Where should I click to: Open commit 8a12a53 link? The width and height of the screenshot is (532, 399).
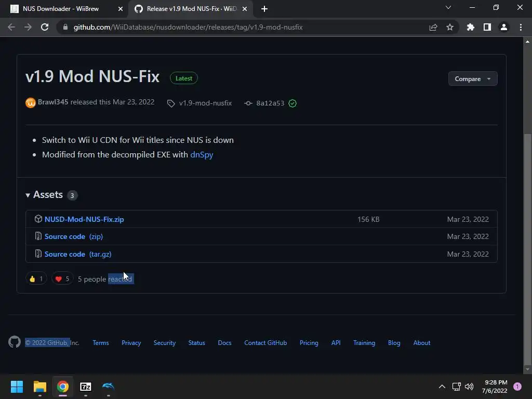270,103
